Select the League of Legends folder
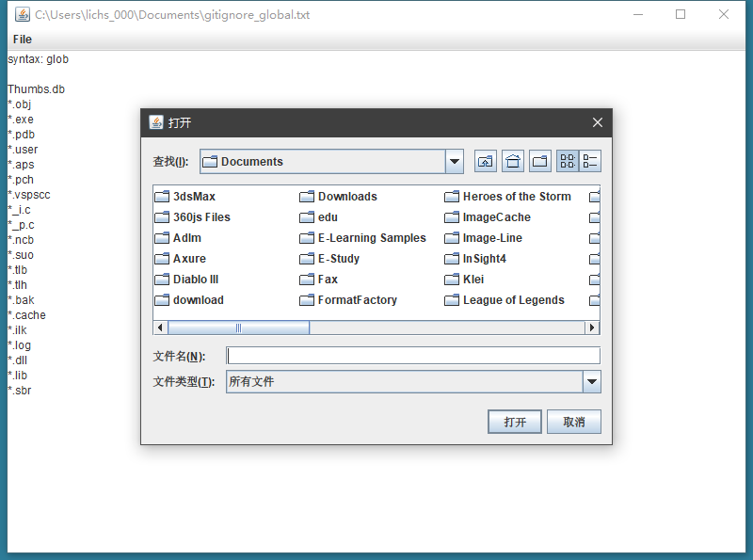 coord(505,300)
